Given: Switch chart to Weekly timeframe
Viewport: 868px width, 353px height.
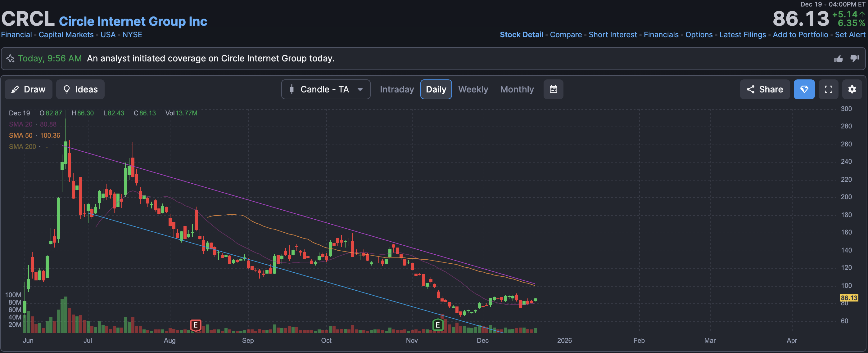Looking at the screenshot, I should coord(473,89).
